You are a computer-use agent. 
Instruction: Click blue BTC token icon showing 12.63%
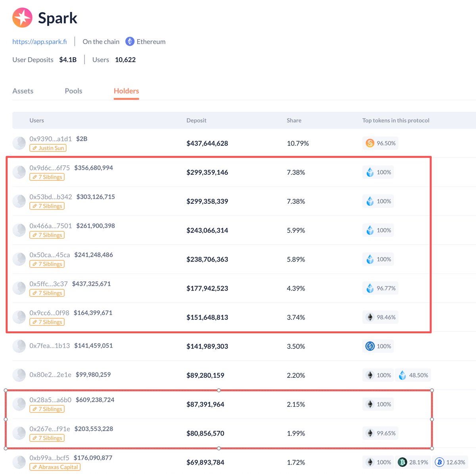(439, 462)
